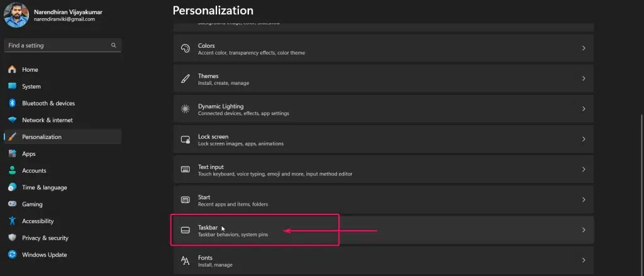The image size is (644, 276).
Task: Click the narendiranviki@gmail.com email text
Action: pyautogui.click(x=65, y=19)
